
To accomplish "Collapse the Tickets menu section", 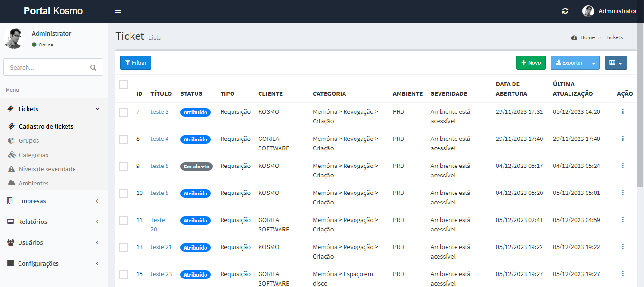I will click(x=54, y=109).
